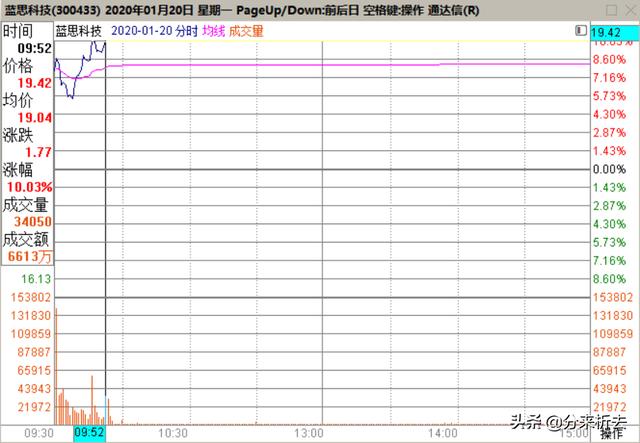Click the maximize window icon in title bar
The width and height of the screenshot is (640, 443).
click(x=611, y=9)
